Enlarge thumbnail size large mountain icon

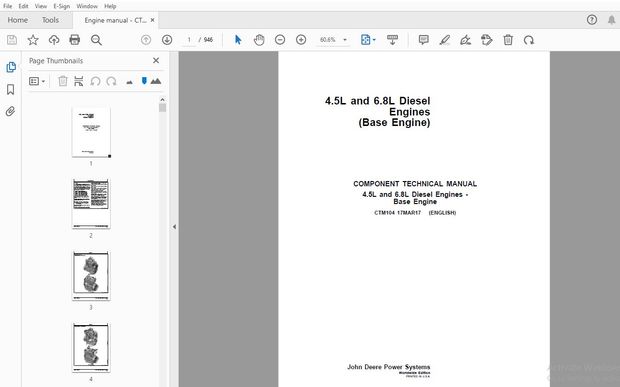[x=156, y=81]
